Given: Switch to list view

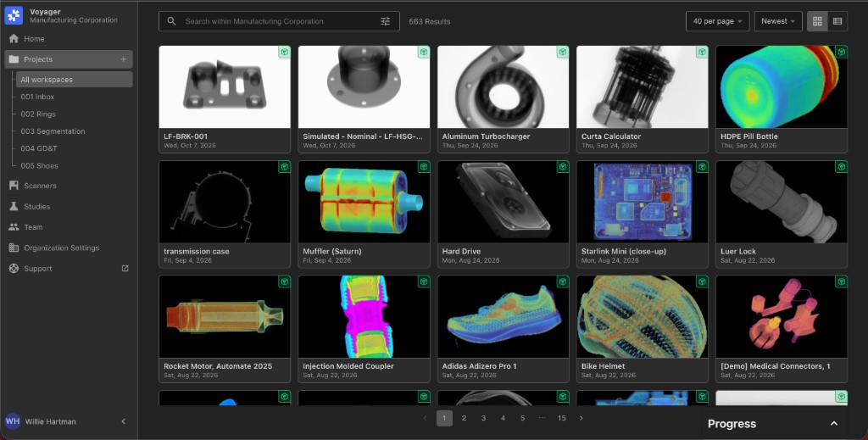Looking at the screenshot, I should [x=837, y=21].
